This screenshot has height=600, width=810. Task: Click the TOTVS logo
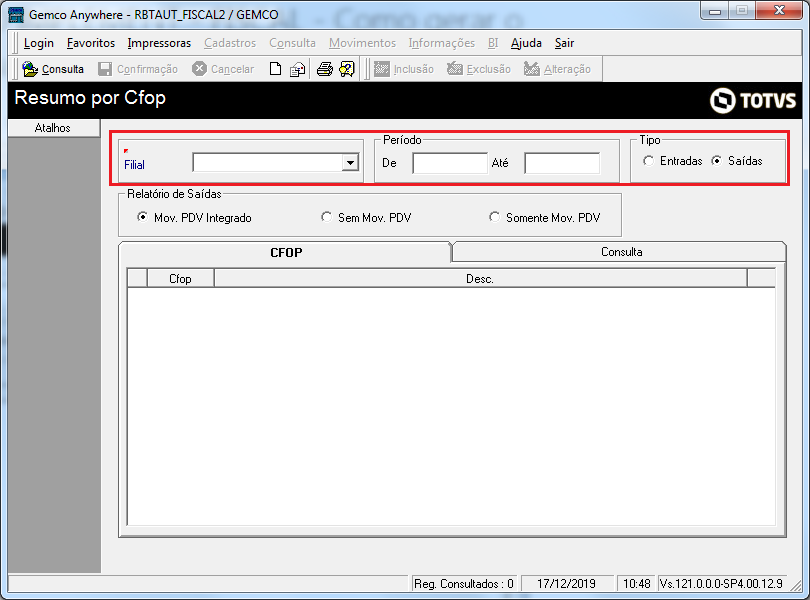[753, 100]
